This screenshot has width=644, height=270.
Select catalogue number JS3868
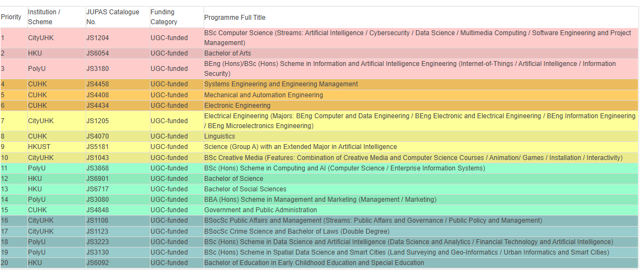pos(97,168)
